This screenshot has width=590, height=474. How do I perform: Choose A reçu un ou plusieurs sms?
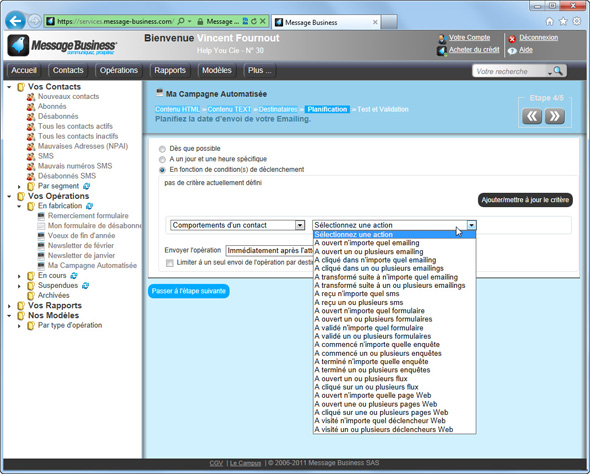(394, 302)
